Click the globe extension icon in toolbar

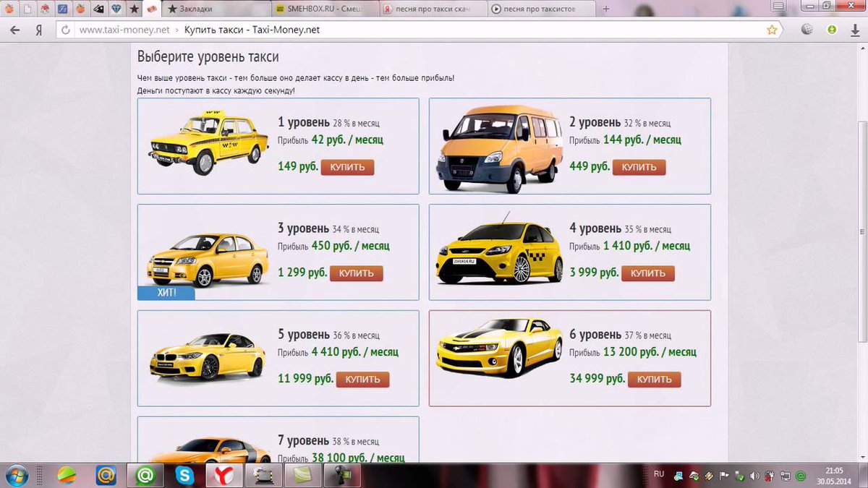tap(807, 30)
